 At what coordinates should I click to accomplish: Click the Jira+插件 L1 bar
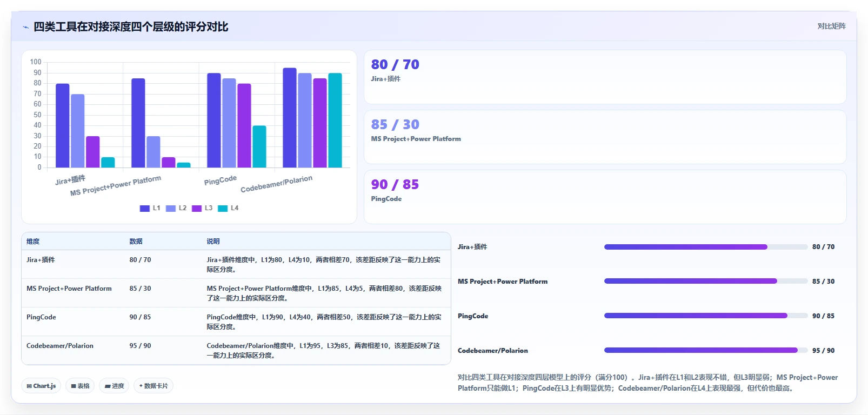click(63, 125)
